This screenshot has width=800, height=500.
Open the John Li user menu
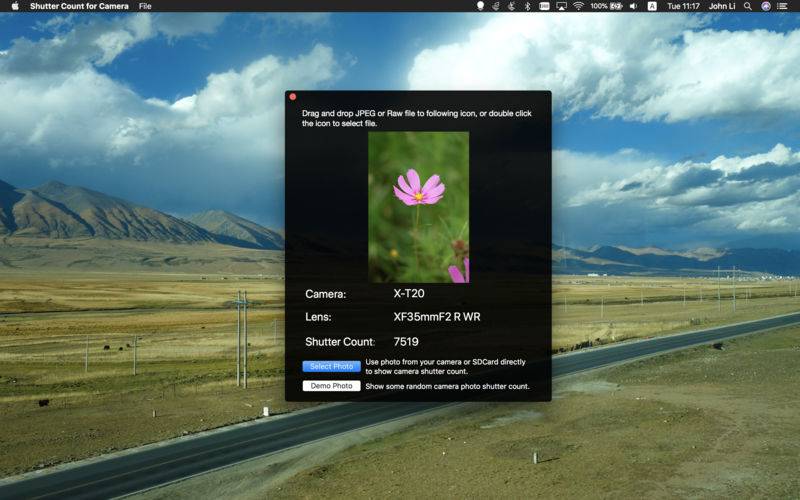[x=721, y=6]
